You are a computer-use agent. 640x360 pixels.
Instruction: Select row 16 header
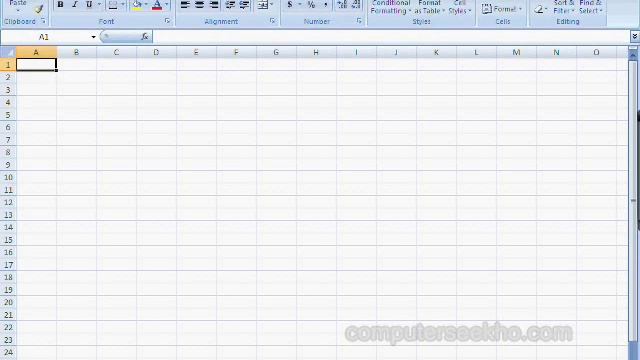click(8, 252)
